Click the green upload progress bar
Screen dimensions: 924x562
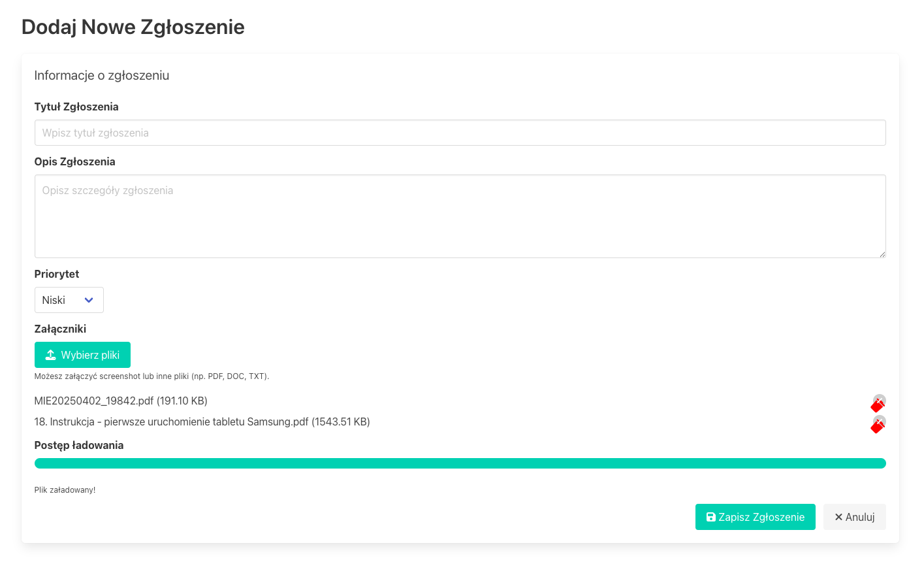pos(460,463)
